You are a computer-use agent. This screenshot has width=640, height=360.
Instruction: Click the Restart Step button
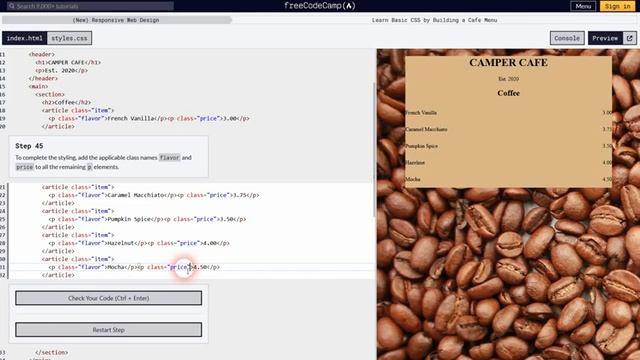109,330
